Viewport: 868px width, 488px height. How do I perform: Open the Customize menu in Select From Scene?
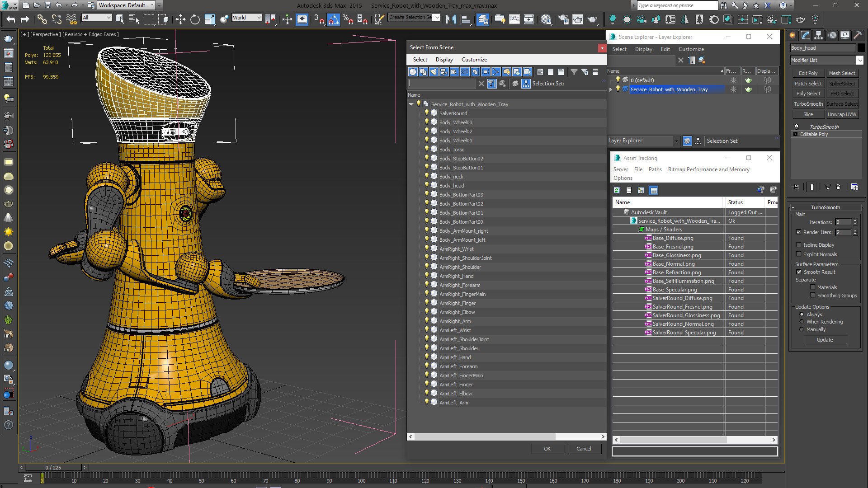pyautogui.click(x=474, y=60)
